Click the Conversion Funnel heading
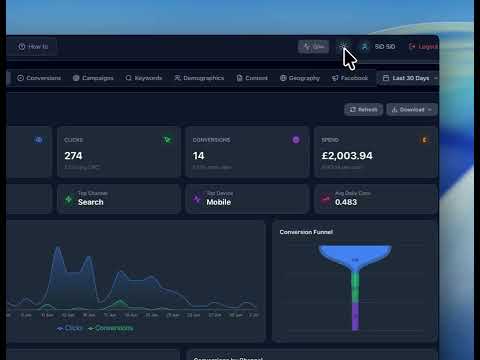Viewport: 480px width, 360px height. [x=306, y=232]
